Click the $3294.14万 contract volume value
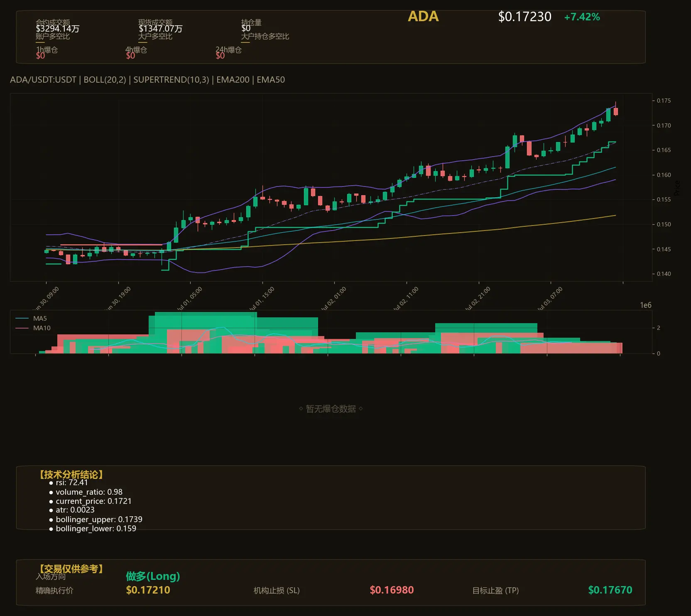The image size is (691, 616). 57,29
